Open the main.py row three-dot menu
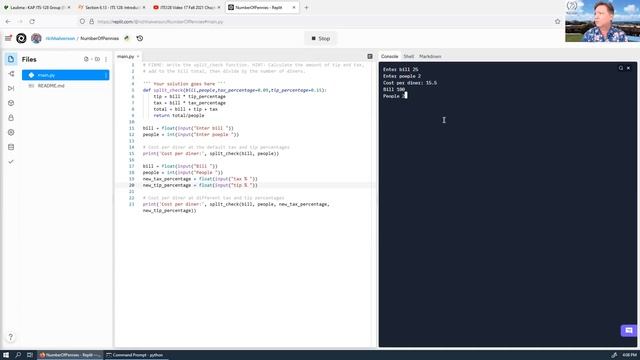640x360 pixels. coord(106,75)
